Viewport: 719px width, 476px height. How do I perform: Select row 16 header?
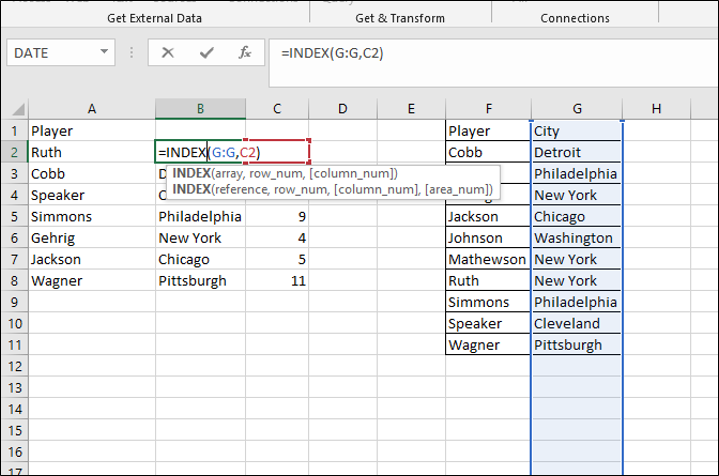[14, 452]
